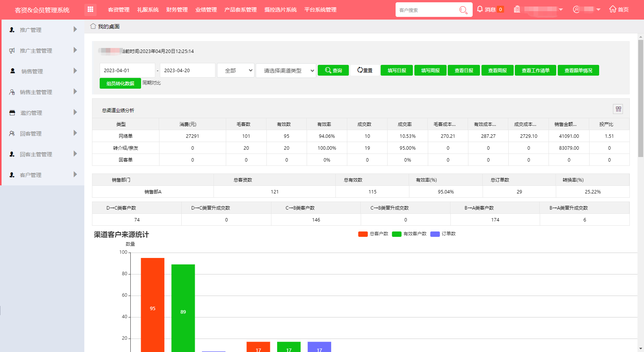The width and height of the screenshot is (644, 352).
Task: Open the app grid menu icon
Action: click(x=90, y=9)
